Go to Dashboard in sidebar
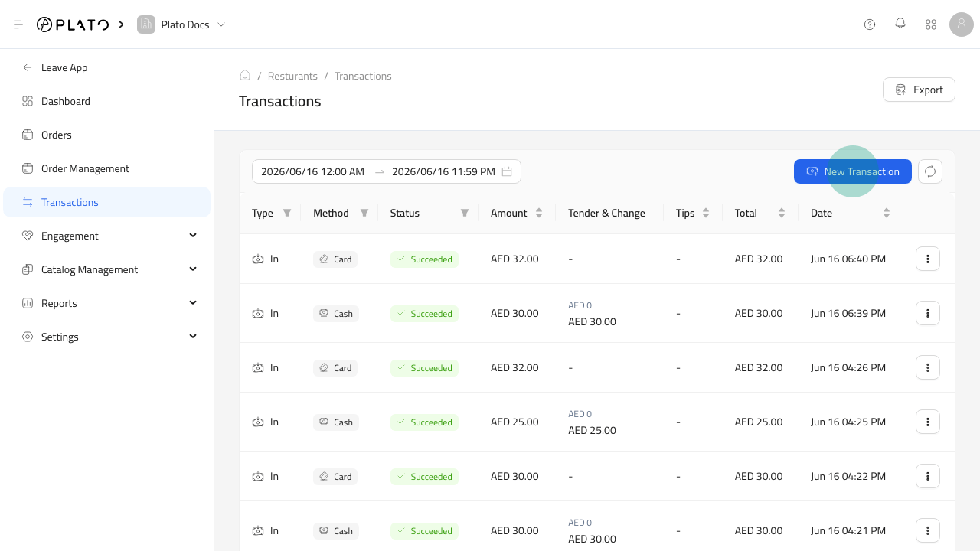The height and width of the screenshot is (551, 980). pyautogui.click(x=106, y=101)
